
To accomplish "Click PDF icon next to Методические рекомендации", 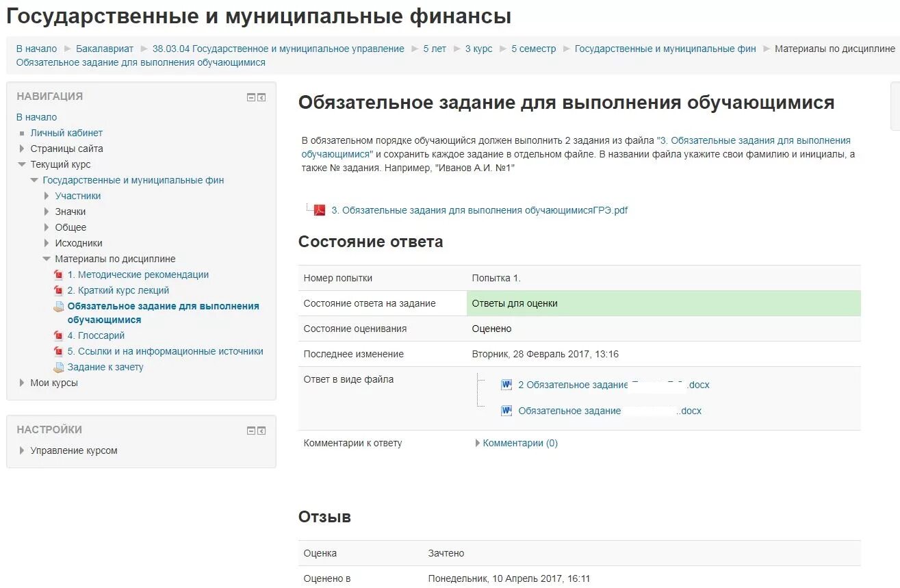I will tap(59, 274).
